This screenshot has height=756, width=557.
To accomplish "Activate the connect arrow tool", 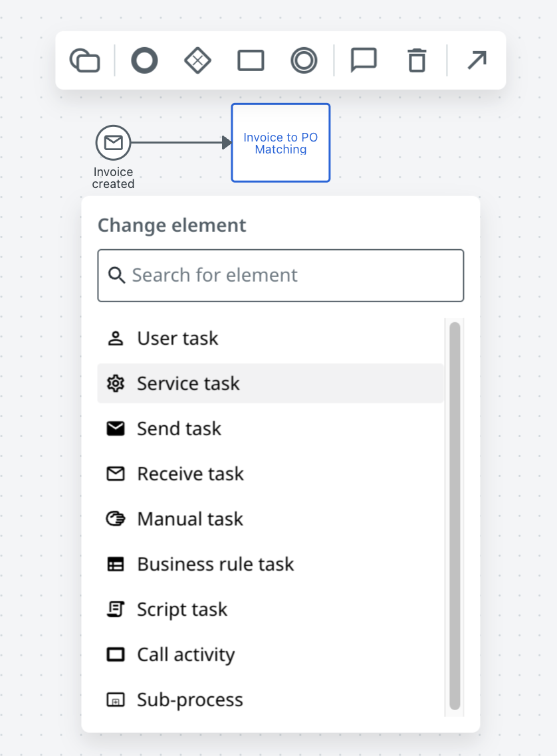I will 477,60.
